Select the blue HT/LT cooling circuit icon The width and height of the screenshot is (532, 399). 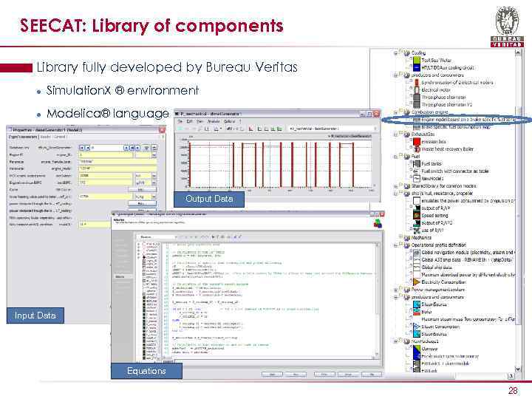pos(417,67)
